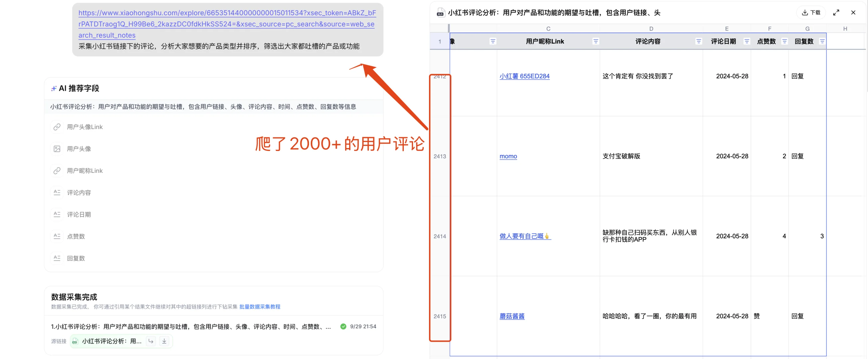This screenshot has height=359, width=868.
Task: Open filter dropdown for 用户昵称Link column
Action: pos(595,41)
